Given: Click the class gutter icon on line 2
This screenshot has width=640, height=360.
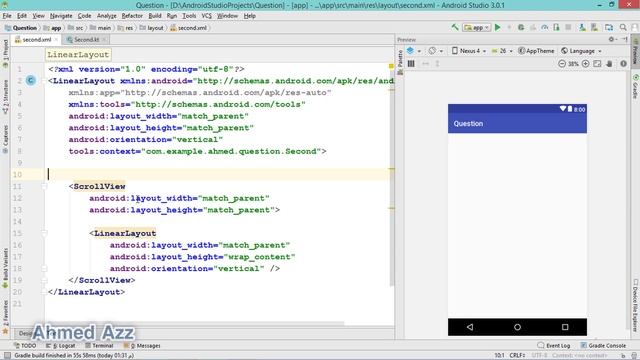Looking at the screenshot, I should [31, 80].
